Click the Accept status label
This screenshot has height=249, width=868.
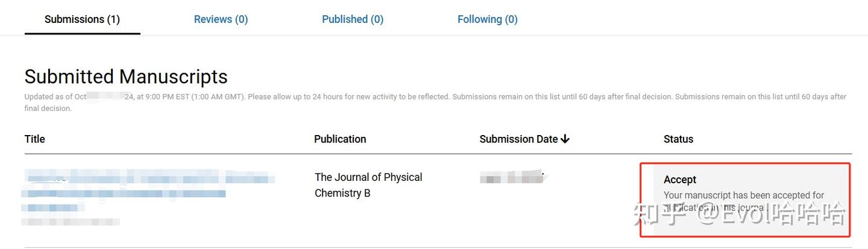pyautogui.click(x=680, y=180)
